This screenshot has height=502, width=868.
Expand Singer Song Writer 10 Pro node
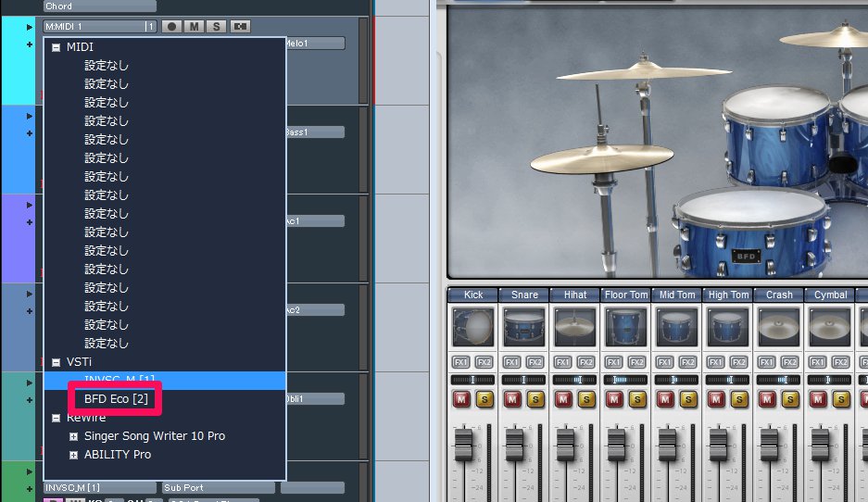(73, 436)
